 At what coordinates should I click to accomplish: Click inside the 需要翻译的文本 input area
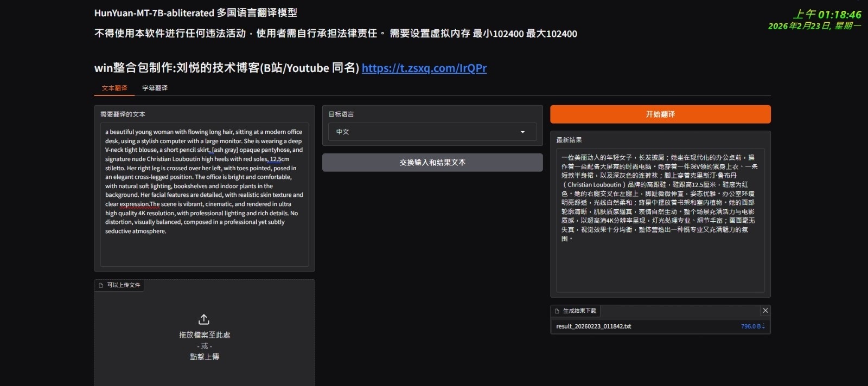pyautogui.click(x=205, y=195)
